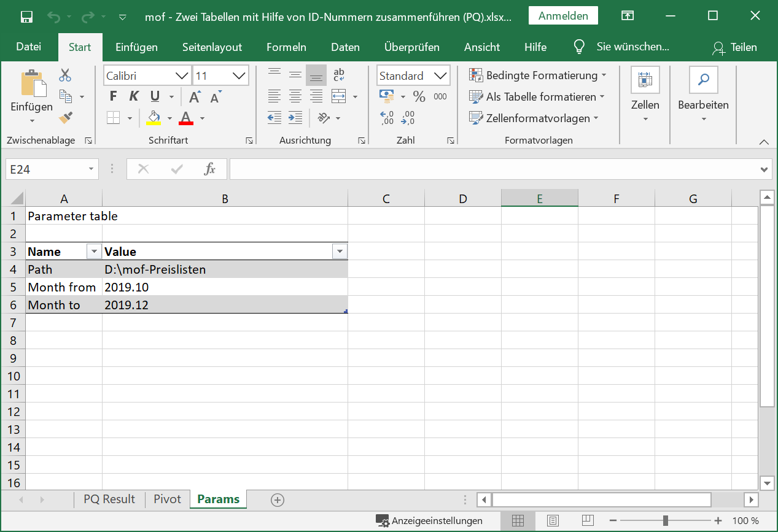Open the Name column filter dropdown

point(95,251)
